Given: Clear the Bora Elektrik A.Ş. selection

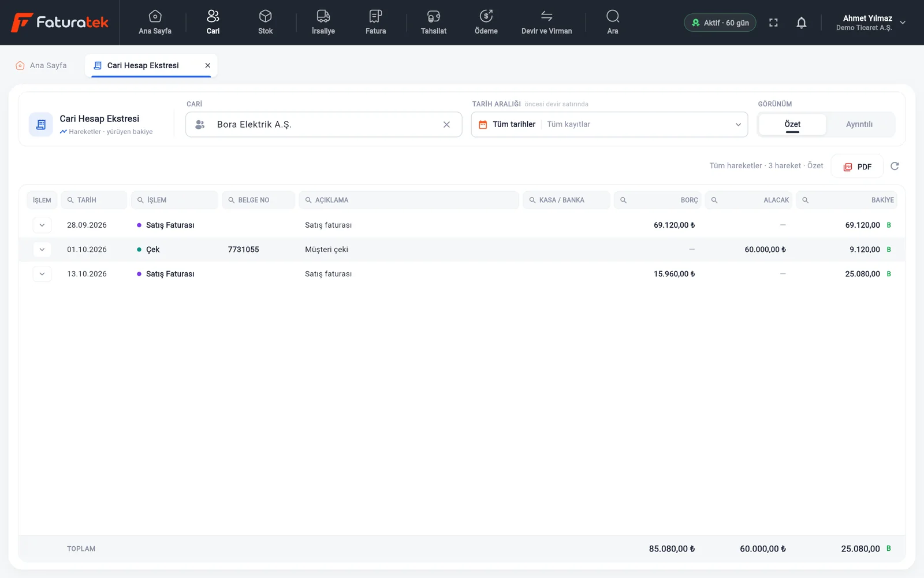Looking at the screenshot, I should tap(446, 125).
